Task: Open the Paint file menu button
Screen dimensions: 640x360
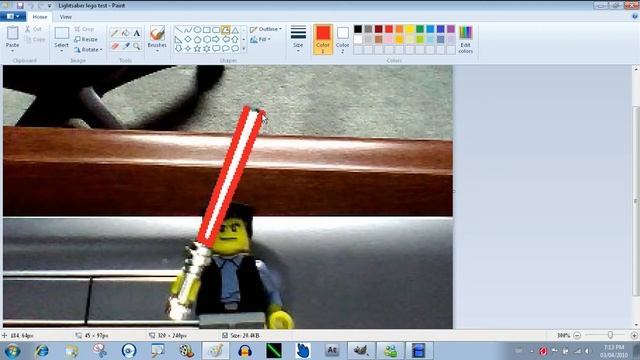Action: point(13,16)
